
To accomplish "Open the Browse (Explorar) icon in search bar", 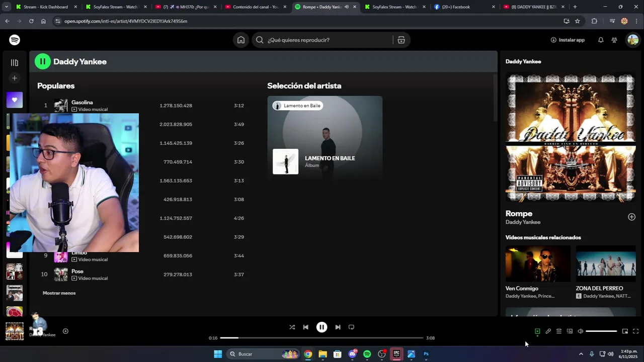I will click(x=401, y=40).
